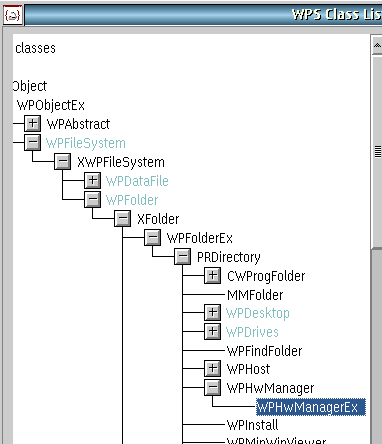Expand the WPHost class node

click(x=213, y=369)
